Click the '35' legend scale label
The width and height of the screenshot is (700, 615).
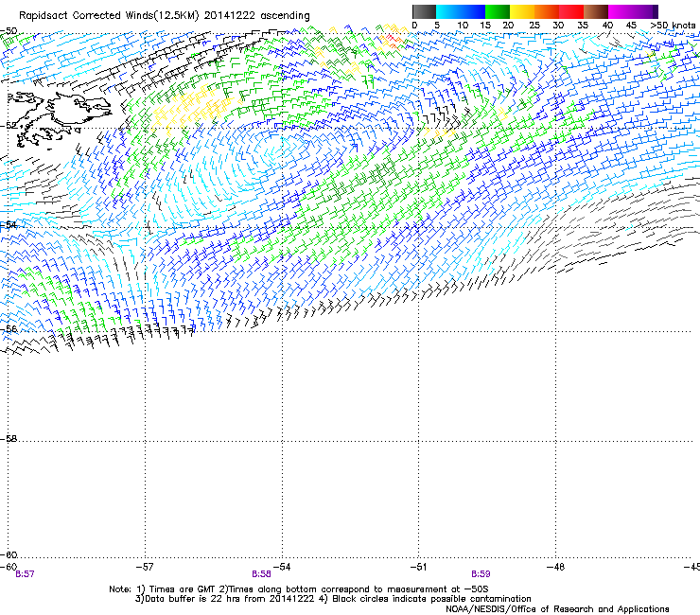click(x=583, y=25)
